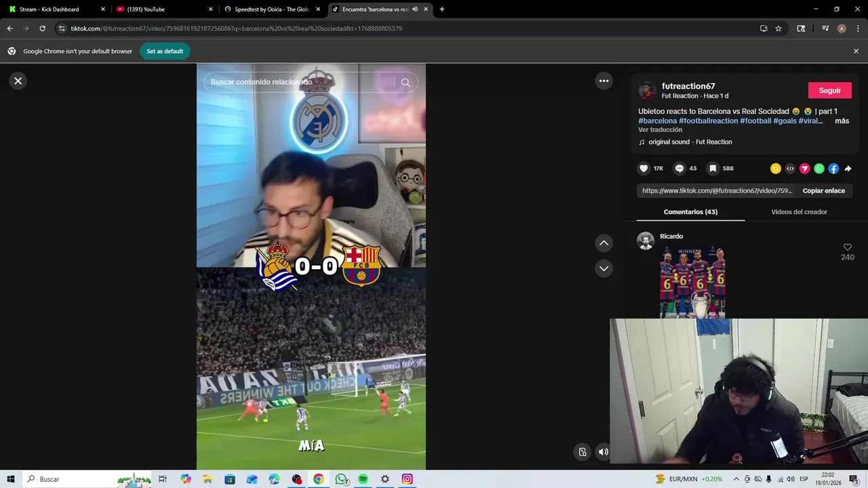Switch to Videos del creador tab
The width and height of the screenshot is (868, 488).
pyautogui.click(x=799, y=211)
